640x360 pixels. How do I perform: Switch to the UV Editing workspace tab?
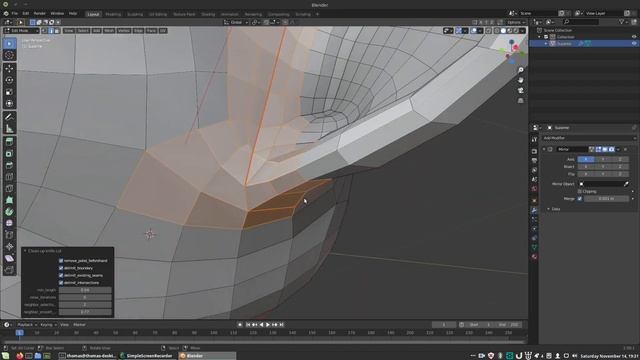tap(158, 14)
